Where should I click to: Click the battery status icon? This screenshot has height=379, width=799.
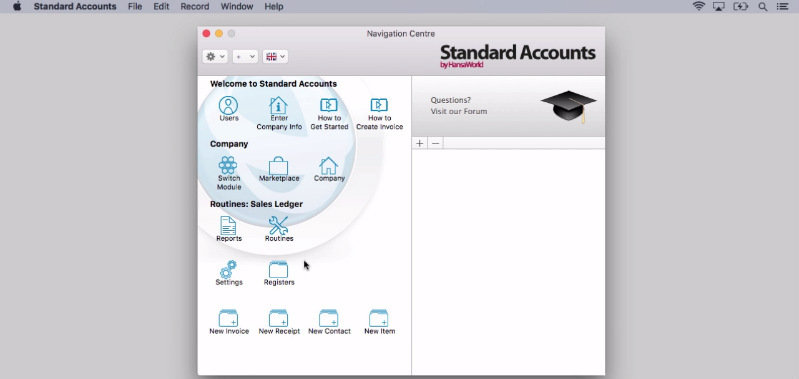pyautogui.click(x=740, y=7)
